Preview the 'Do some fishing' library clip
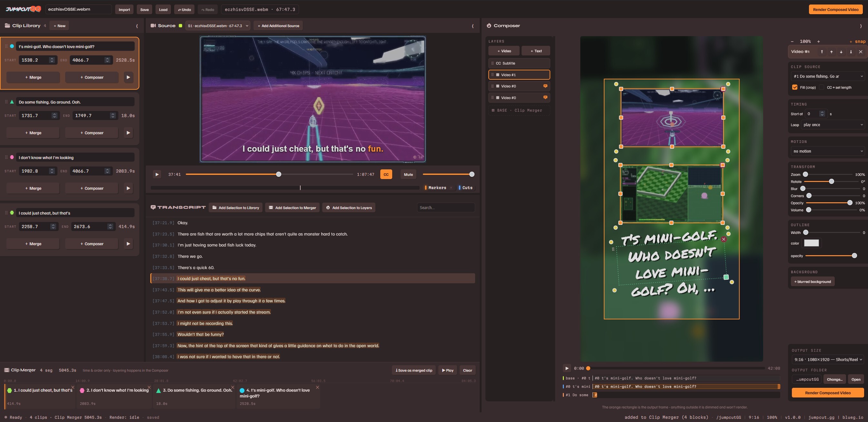868x422 pixels. 128,133
